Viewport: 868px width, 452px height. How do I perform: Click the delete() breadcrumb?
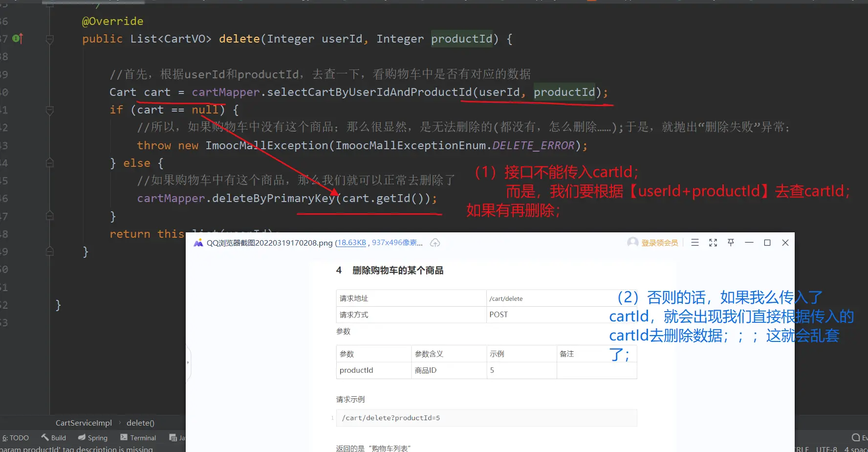(x=140, y=423)
